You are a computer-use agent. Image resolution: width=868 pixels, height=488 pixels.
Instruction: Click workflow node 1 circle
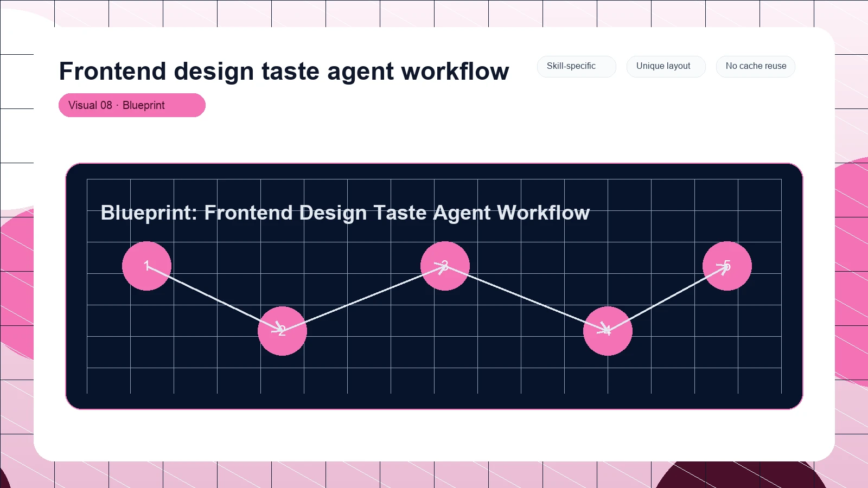(146, 266)
